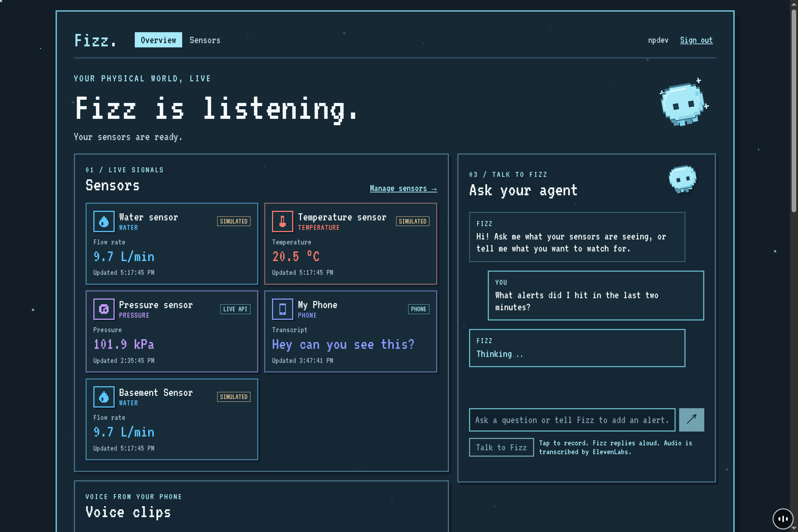Click the Voice clips heading

pyautogui.click(x=128, y=512)
